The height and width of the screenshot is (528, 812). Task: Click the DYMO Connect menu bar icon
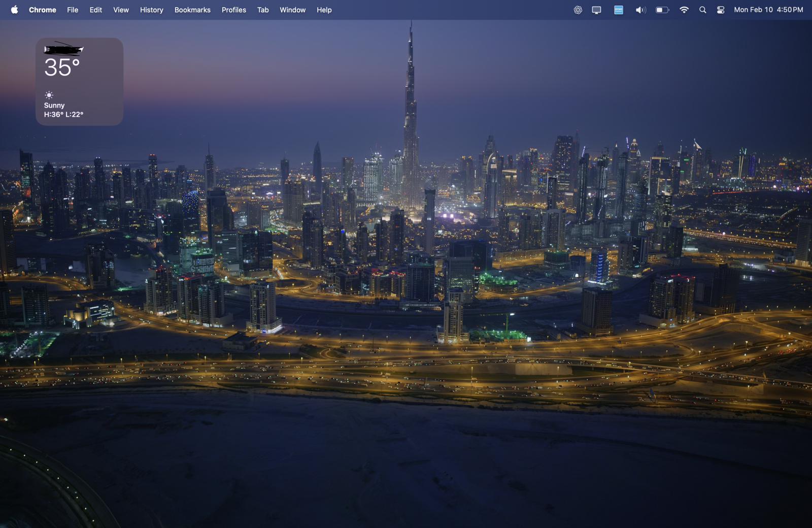618,10
